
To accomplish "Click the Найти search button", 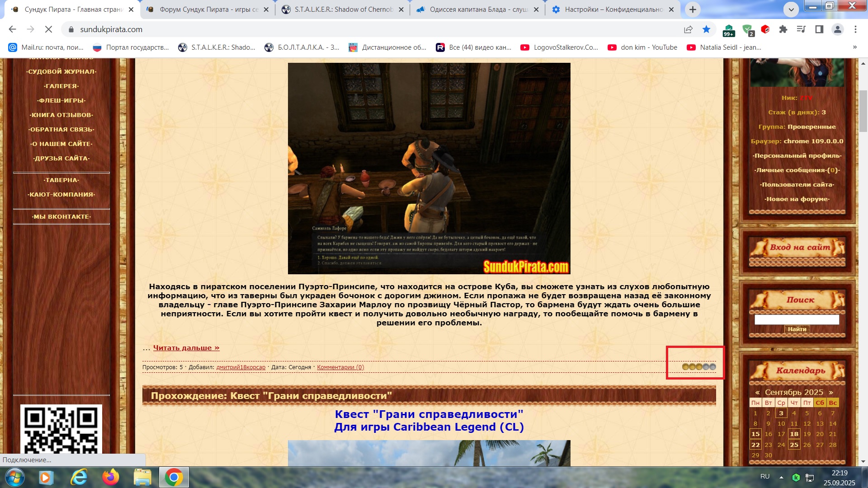I will [797, 329].
